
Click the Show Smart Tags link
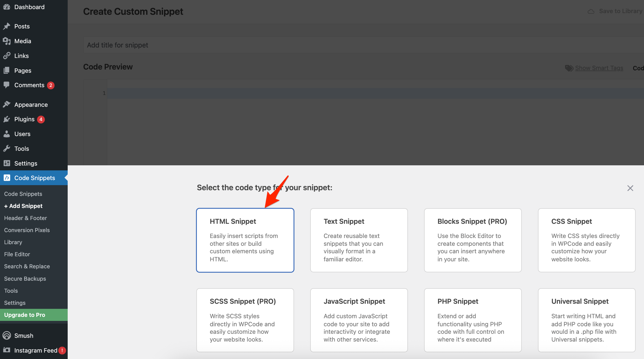[x=599, y=68]
